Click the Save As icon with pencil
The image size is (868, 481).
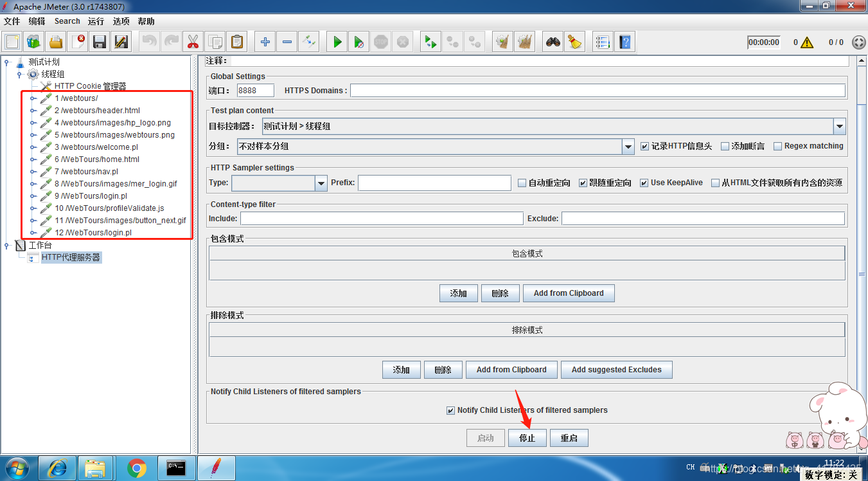[x=121, y=42]
